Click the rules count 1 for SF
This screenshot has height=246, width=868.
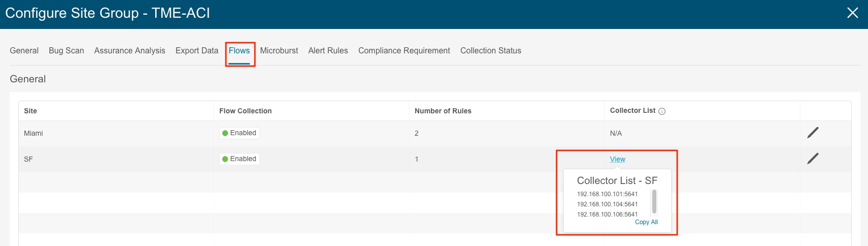pyautogui.click(x=417, y=159)
